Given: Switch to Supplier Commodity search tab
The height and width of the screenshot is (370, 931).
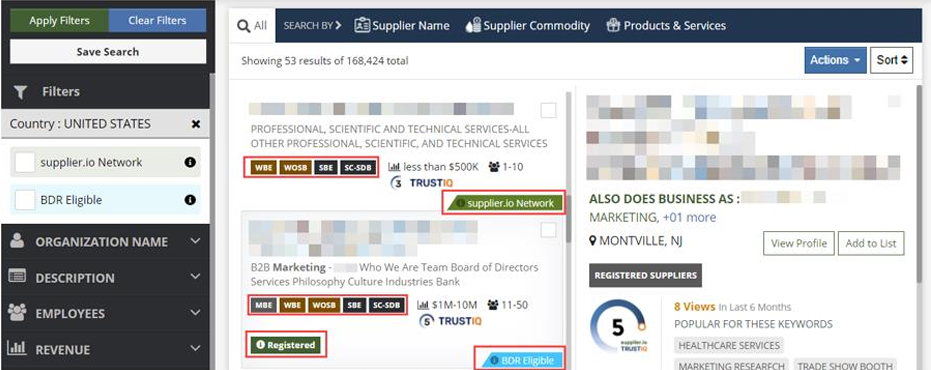Looking at the screenshot, I should click(528, 26).
